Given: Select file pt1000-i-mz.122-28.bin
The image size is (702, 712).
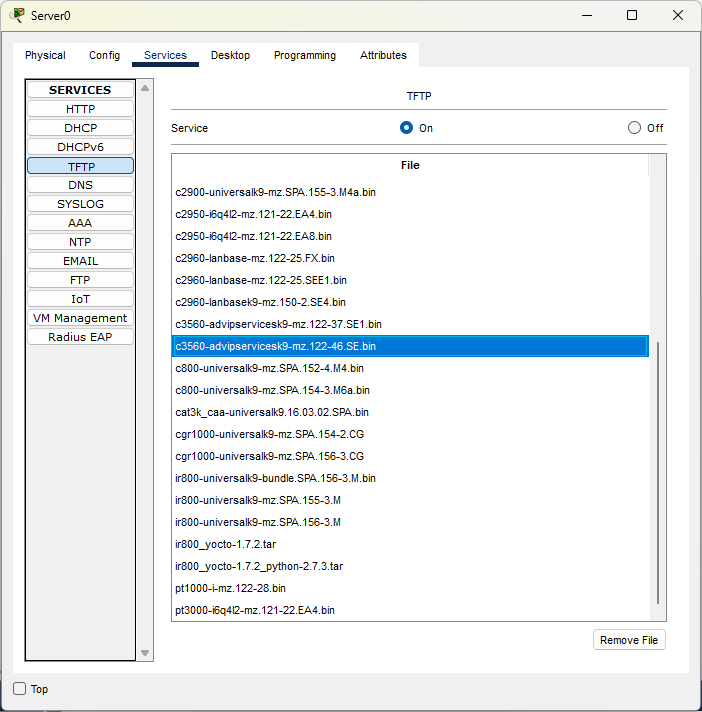Looking at the screenshot, I should [x=410, y=588].
